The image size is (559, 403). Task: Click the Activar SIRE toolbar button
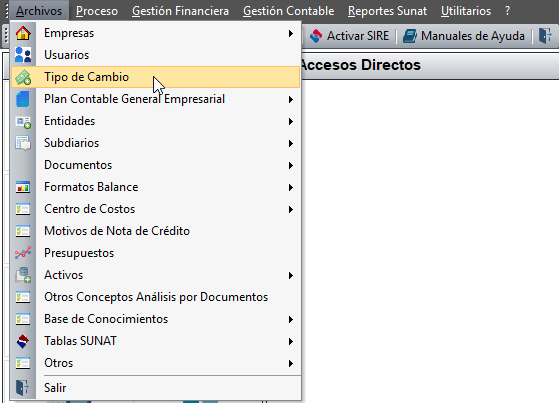[x=349, y=36]
